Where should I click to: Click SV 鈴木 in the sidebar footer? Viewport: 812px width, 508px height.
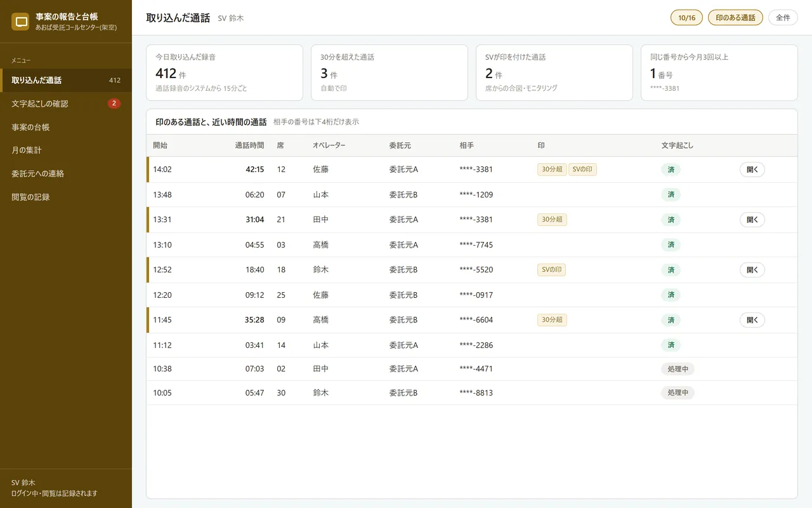tap(22, 483)
